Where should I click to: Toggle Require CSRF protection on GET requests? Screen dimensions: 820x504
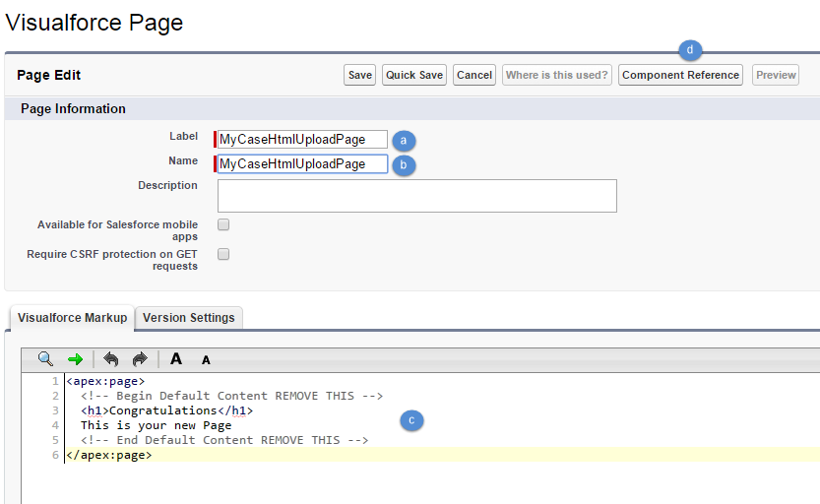[x=223, y=254]
